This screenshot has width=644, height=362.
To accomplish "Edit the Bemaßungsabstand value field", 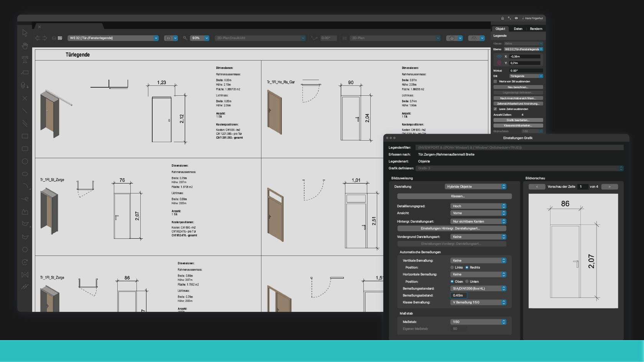I will point(458,295).
